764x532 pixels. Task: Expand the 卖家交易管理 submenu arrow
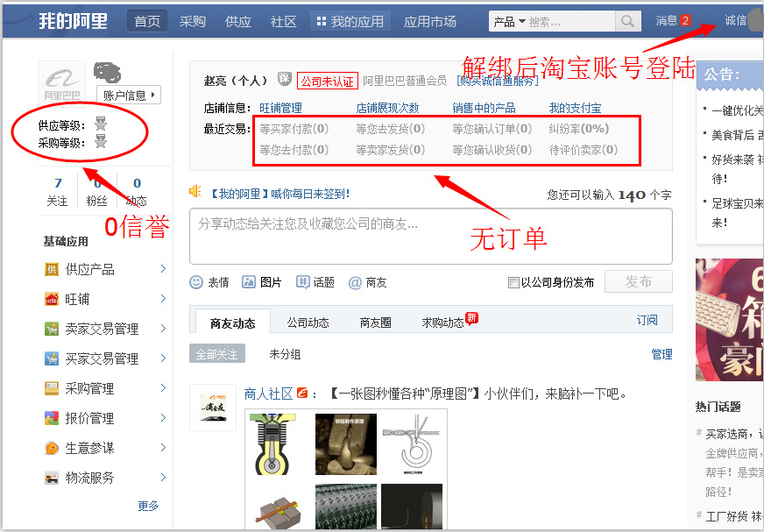click(163, 329)
